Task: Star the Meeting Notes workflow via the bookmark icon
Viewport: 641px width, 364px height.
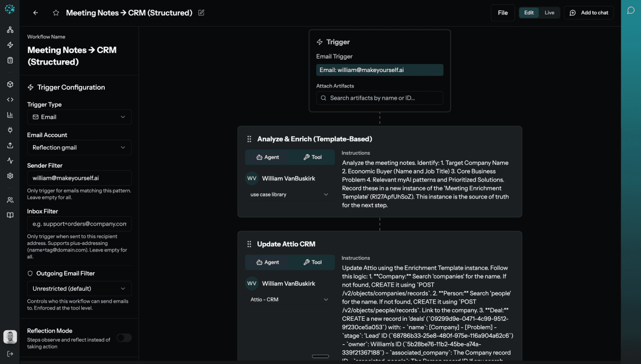Action: click(56, 12)
